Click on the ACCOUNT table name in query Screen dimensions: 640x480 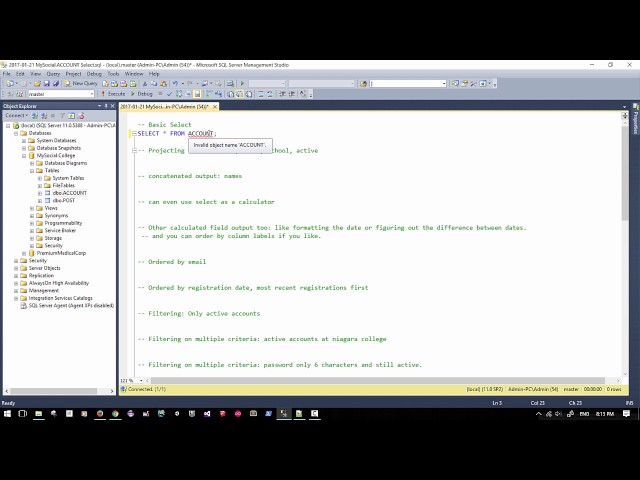coord(200,133)
